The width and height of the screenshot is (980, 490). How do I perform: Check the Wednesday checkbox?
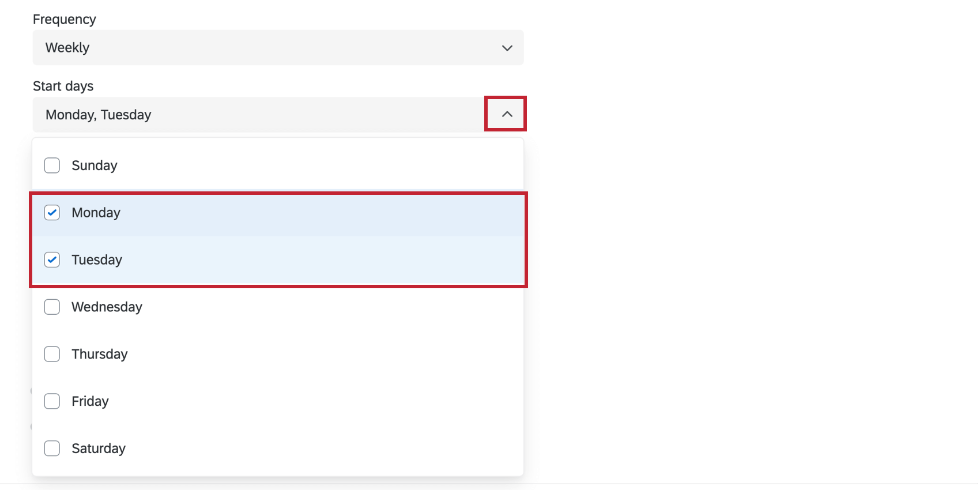[x=52, y=307]
